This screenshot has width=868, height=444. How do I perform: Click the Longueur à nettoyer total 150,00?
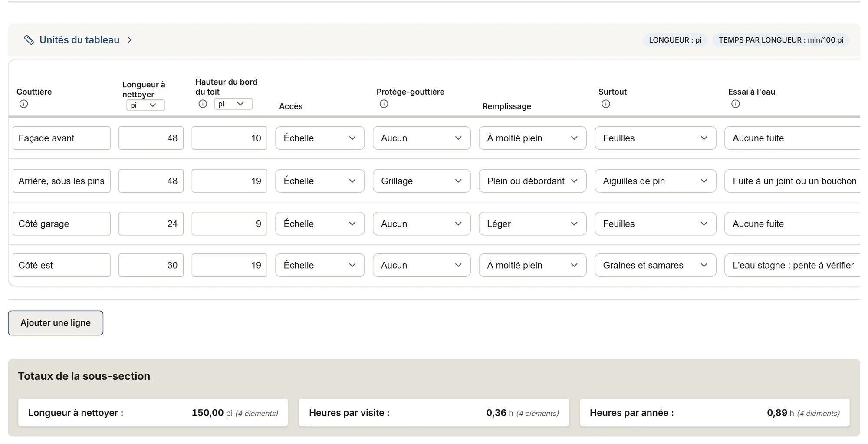207,413
